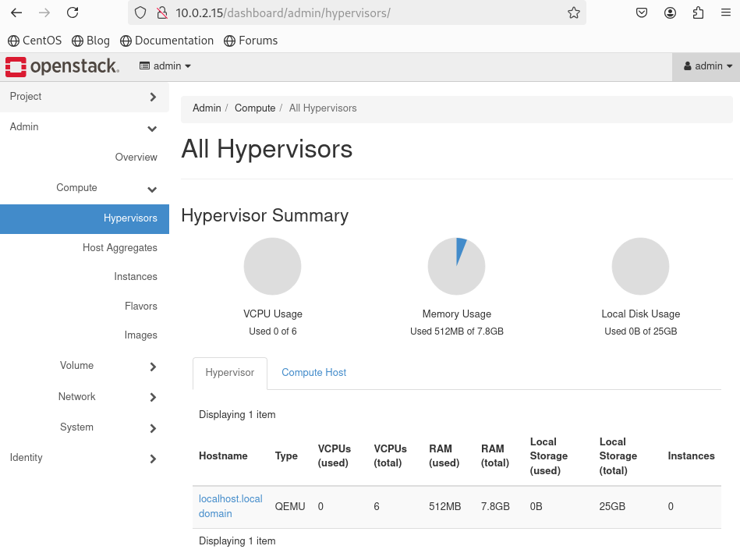Open Flavors in the sidebar

click(x=140, y=306)
